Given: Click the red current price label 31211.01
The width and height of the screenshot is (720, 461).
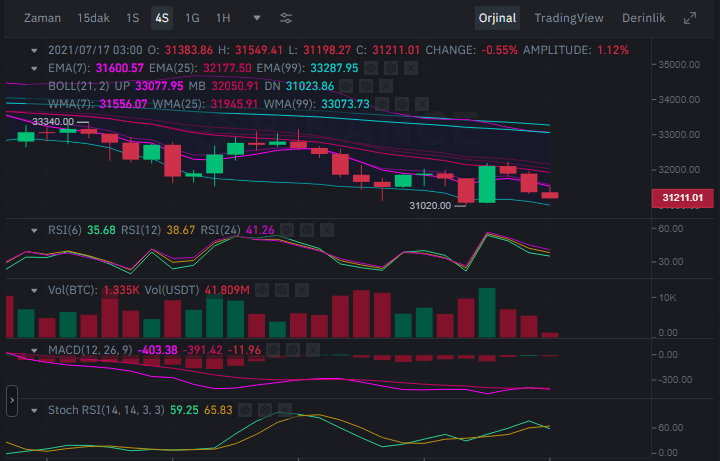Looking at the screenshot, I should coord(683,198).
